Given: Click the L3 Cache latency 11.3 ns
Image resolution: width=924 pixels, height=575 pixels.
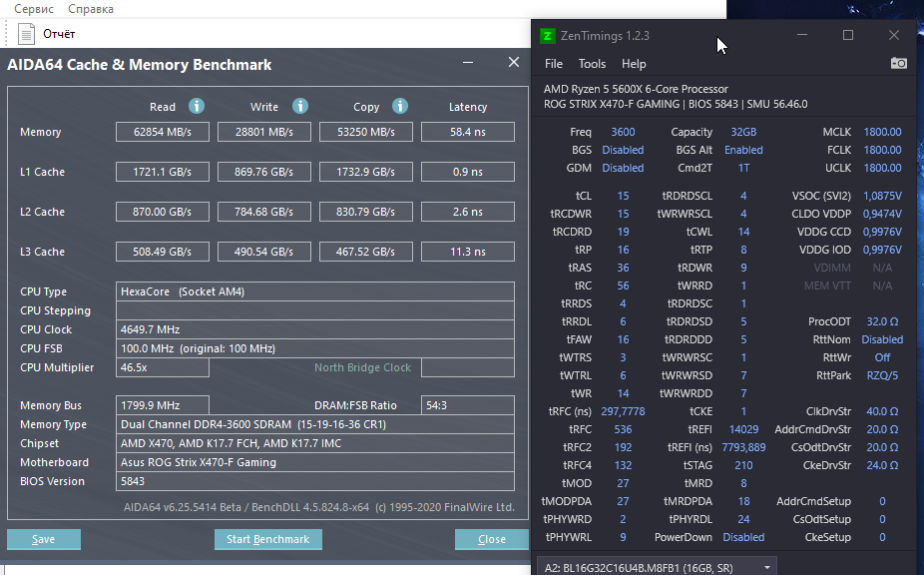Looking at the screenshot, I should tap(468, 252).
